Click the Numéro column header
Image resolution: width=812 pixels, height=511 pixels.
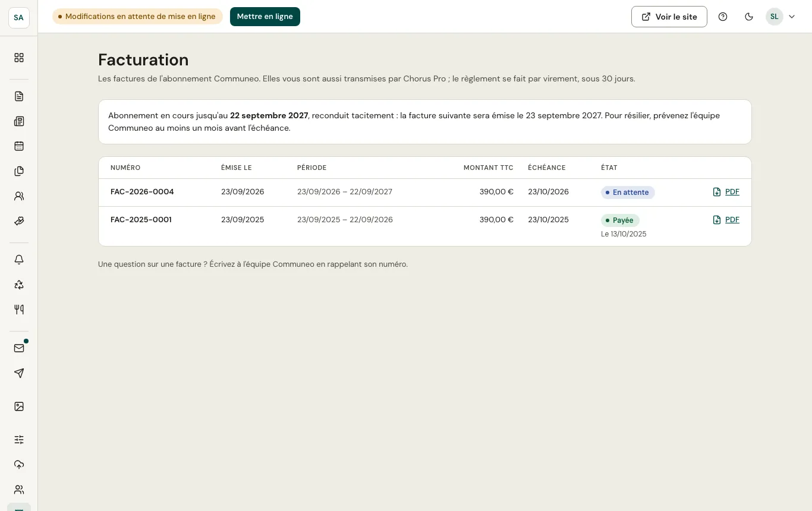(125, 168)
